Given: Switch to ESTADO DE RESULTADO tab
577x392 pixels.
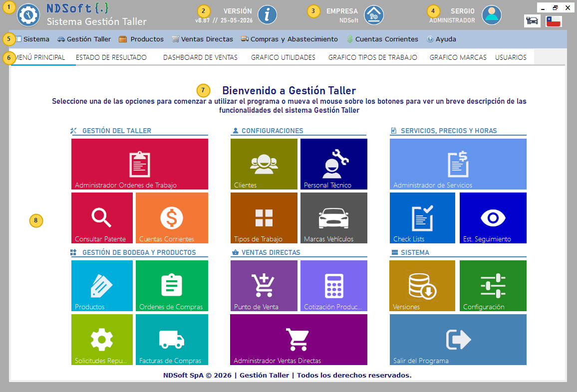Looking at the screenshot, I should pyautogui.click(x=111, y=57).
